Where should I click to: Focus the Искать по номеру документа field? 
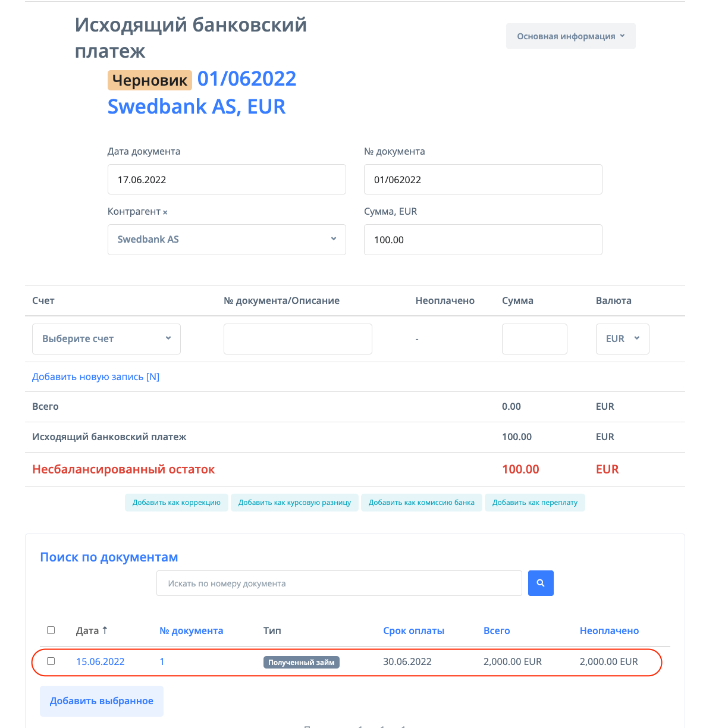pyautogui.click(x=339, y=583)
